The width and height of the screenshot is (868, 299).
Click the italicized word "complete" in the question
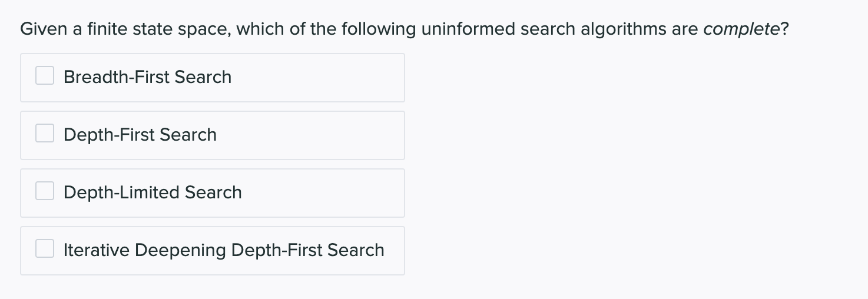741,29
